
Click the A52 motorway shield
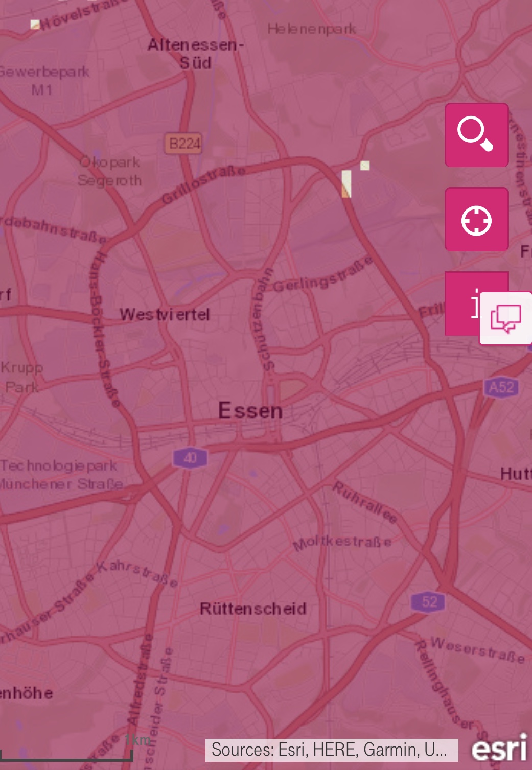coord(501,387)
